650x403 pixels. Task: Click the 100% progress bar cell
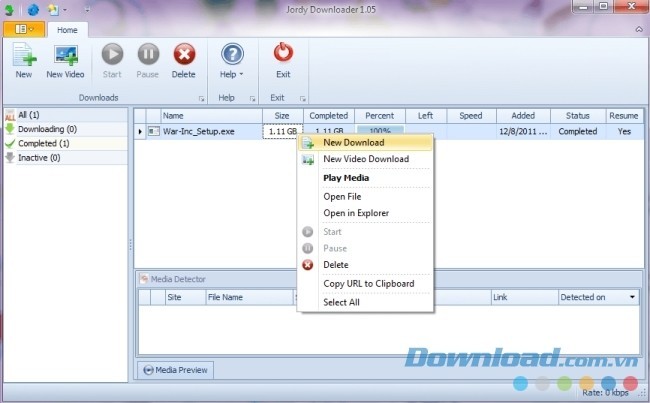380,131
